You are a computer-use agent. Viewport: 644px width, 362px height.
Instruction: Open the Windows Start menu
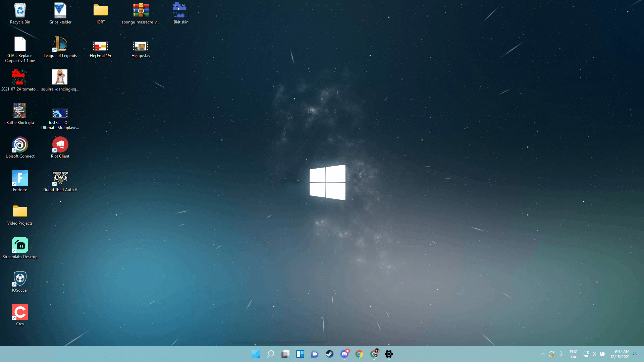click(x=256, y=354)
